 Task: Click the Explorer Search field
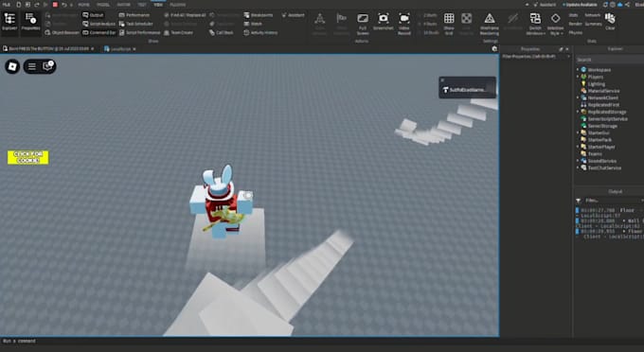coord(609,60)
